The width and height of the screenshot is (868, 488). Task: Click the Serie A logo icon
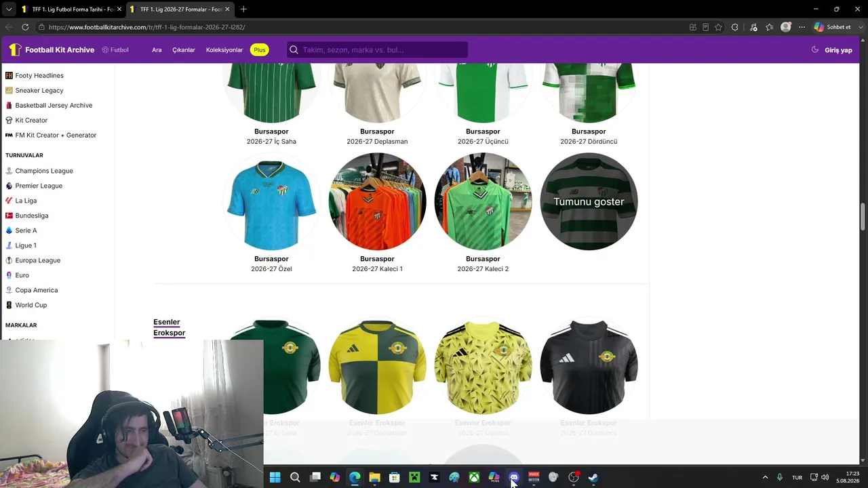[x=9, y=230]
